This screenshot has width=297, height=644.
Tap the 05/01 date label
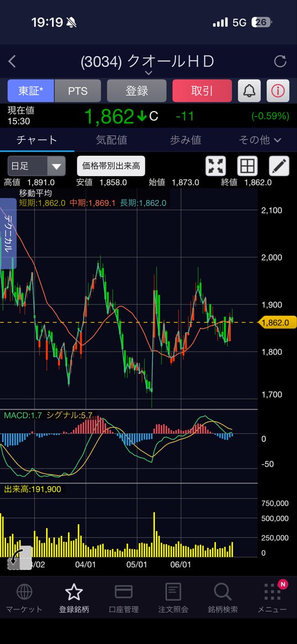[136, 565]
